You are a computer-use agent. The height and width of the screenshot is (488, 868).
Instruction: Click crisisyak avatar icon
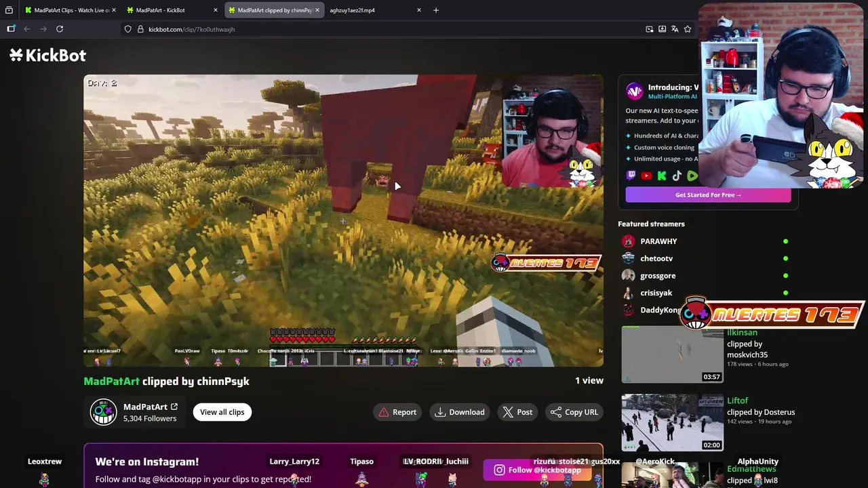629,293
